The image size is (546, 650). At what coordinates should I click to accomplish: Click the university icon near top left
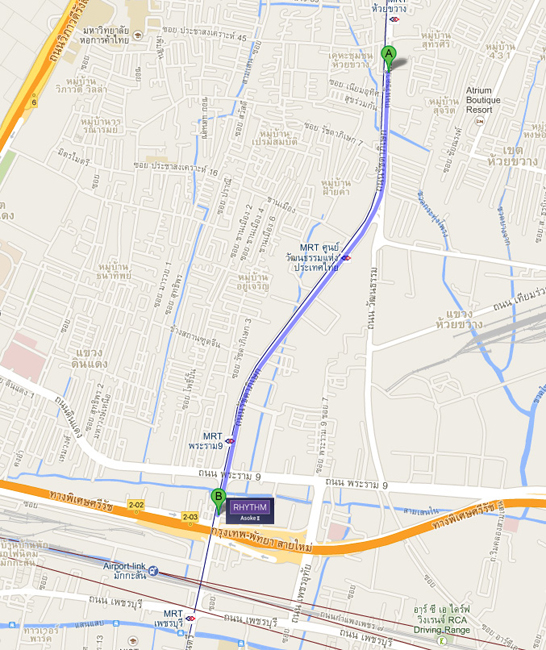137,35
